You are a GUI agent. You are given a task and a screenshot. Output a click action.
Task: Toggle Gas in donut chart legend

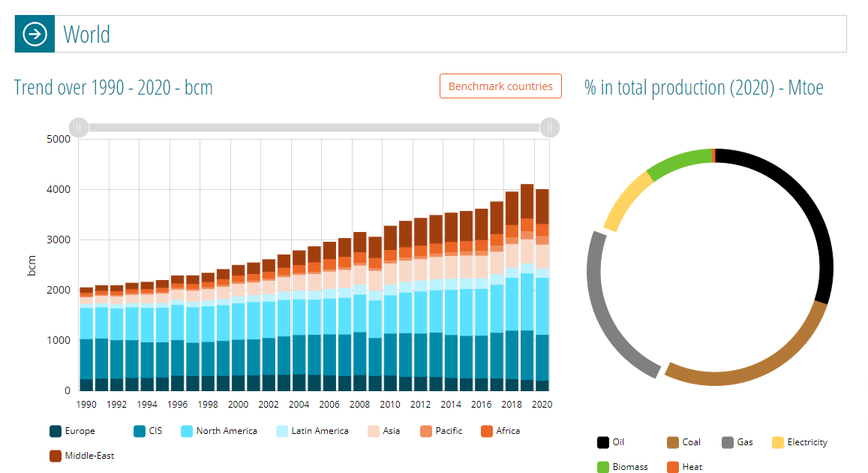737,442
